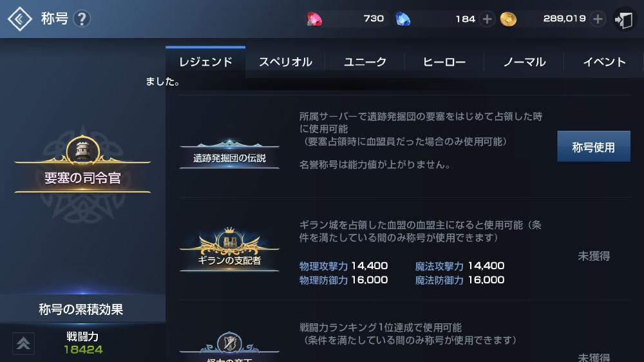Select the 遺跡発掘団の伝説 title emblem
The height and width of the screenshot is (362, 644).
[x=229, y=154]
